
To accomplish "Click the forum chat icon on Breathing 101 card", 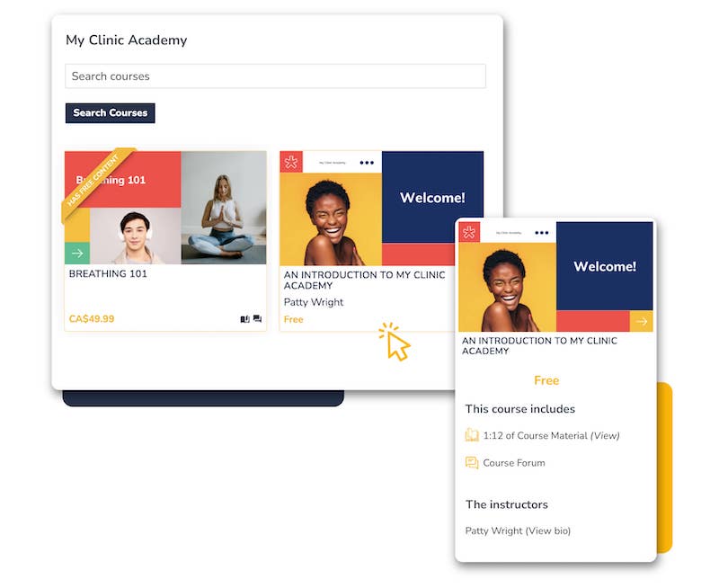I will [257, 319].
